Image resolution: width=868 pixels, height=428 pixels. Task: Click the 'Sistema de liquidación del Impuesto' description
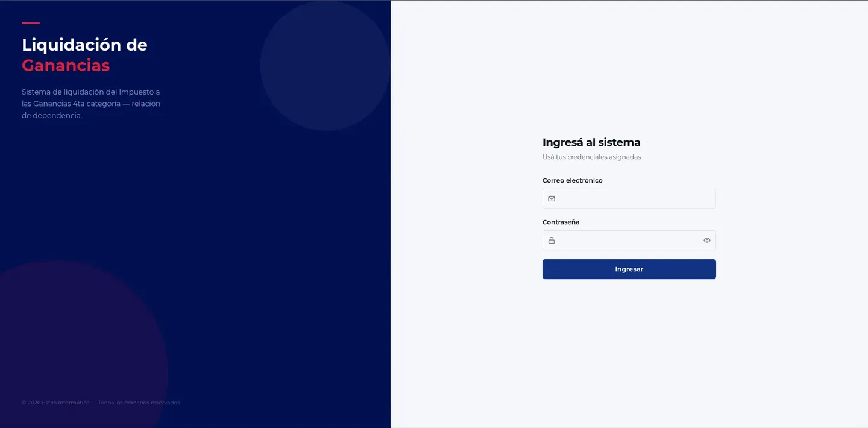pyautogui.click(x=91, y=104)
